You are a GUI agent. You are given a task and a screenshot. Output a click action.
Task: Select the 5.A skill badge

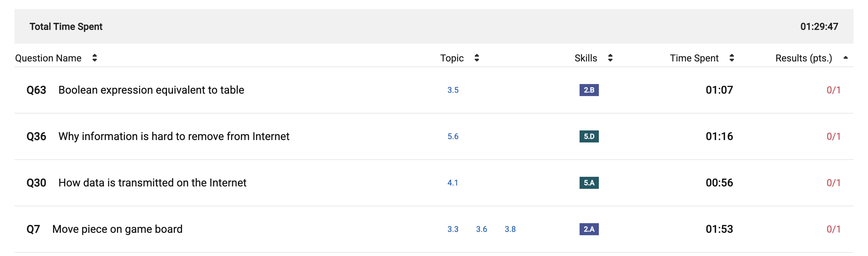[589, 183]
